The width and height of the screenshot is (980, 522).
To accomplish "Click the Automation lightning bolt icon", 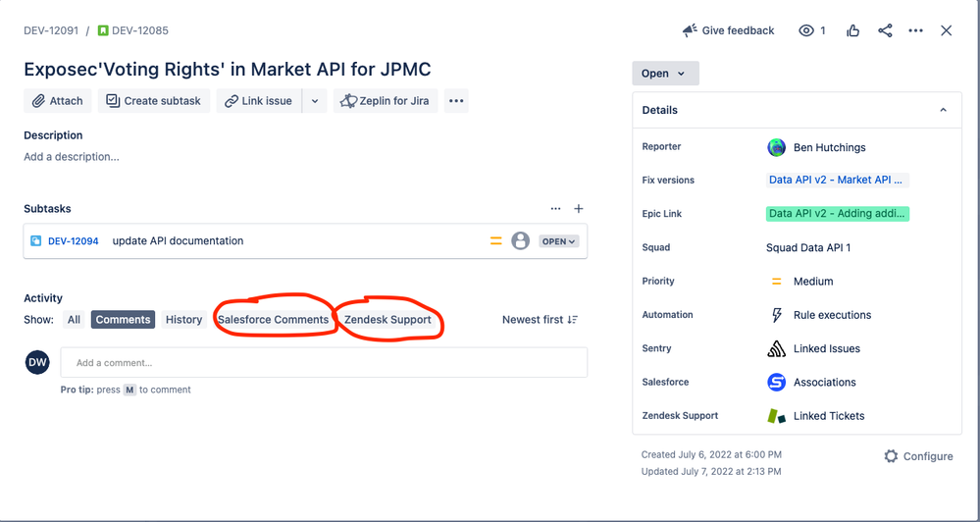I will 776,315.
